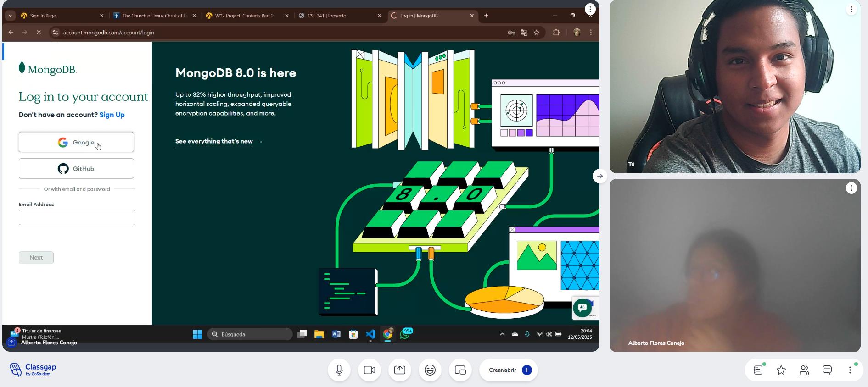Viewport: 868px width, 387px height.
Task: Open See everything that's new link
Action: (x=214, y=142)
